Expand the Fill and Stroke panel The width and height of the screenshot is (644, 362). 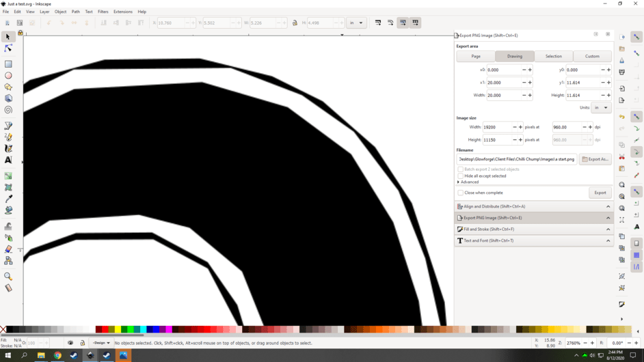(x=533, y=229)
